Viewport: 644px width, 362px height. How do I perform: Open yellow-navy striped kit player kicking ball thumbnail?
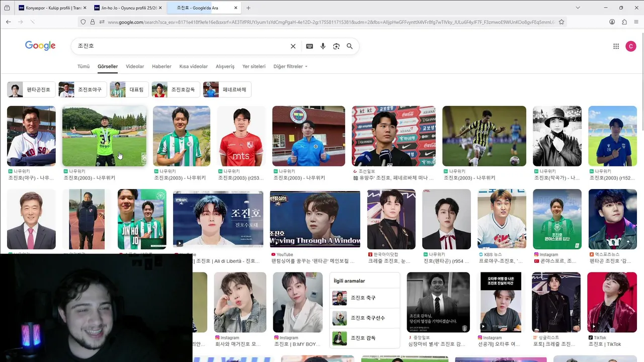[484, 136]
